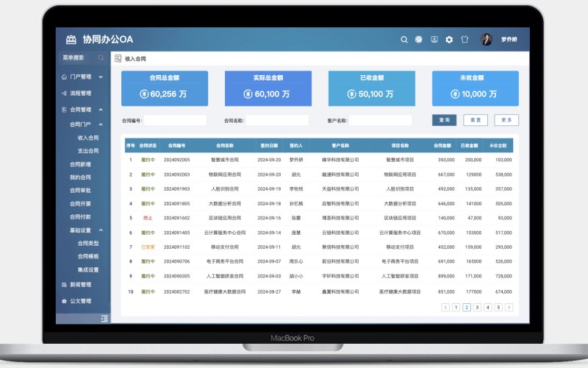Viewport: 588px width, 368px height.
Task: Open 合同模板 menu item
Action: tap(88, 256)
